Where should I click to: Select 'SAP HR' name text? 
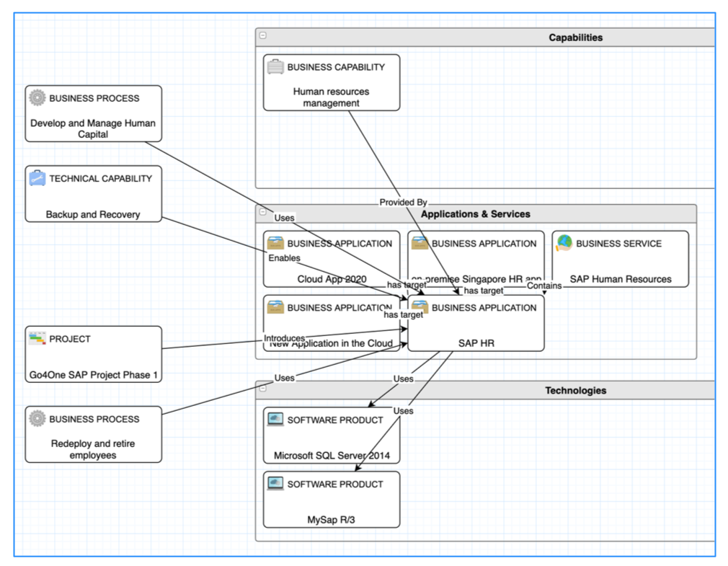pos(476,343)
